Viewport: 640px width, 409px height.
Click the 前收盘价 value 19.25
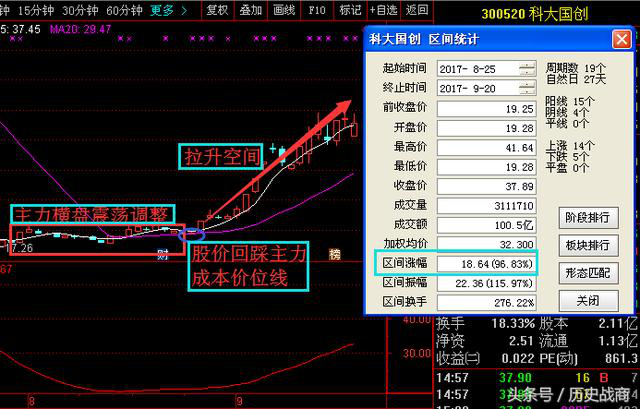487,109
